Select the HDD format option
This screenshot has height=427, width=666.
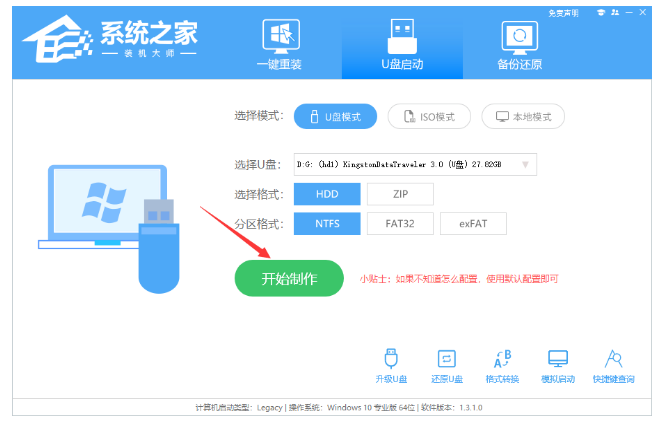[x=326, y=194]
